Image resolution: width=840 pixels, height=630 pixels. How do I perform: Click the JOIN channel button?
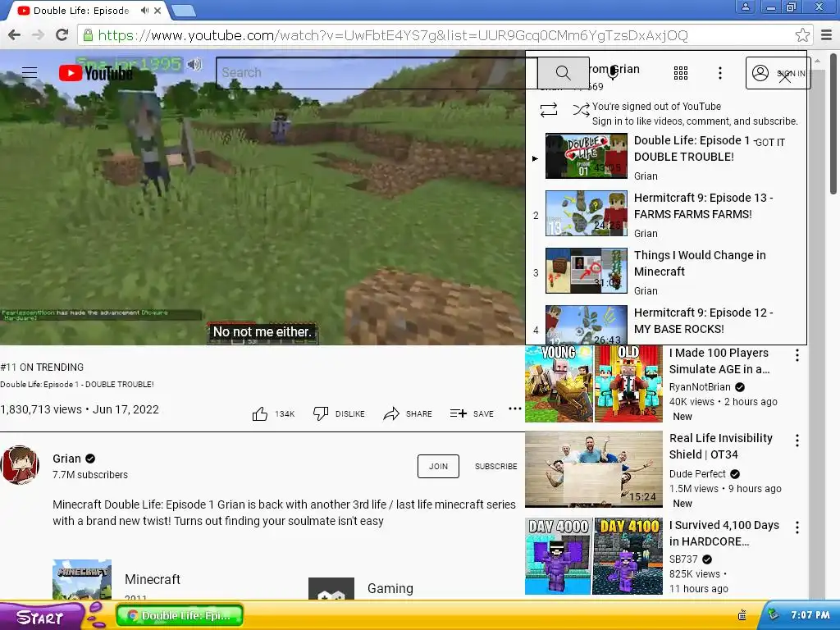(x=438, y=466)
